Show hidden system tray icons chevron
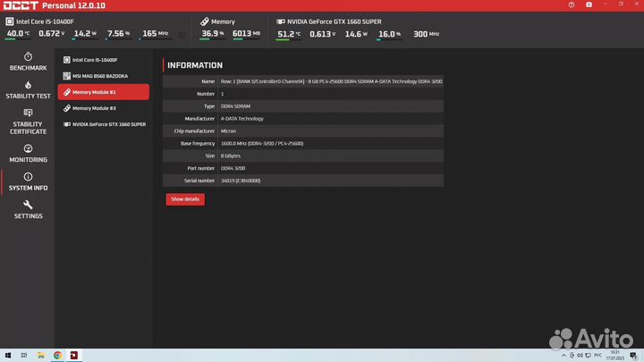The image size is (644, 362). (x=563, y=356)
